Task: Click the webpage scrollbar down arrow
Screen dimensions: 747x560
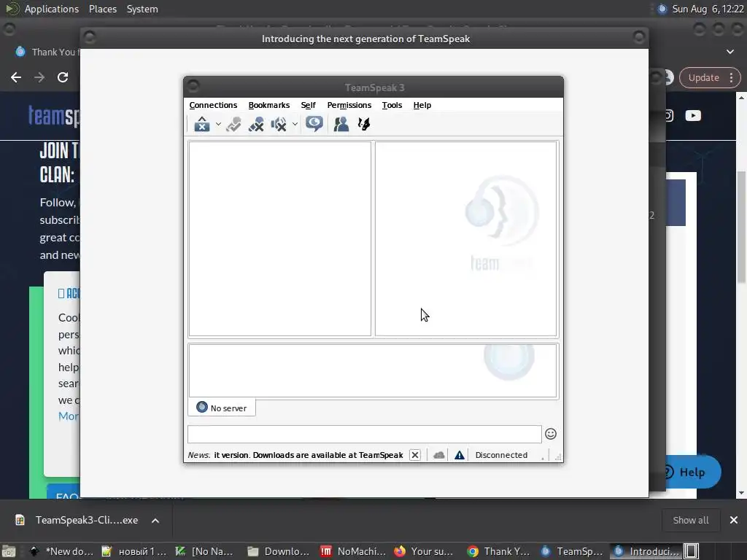Action: coord(741,494)
